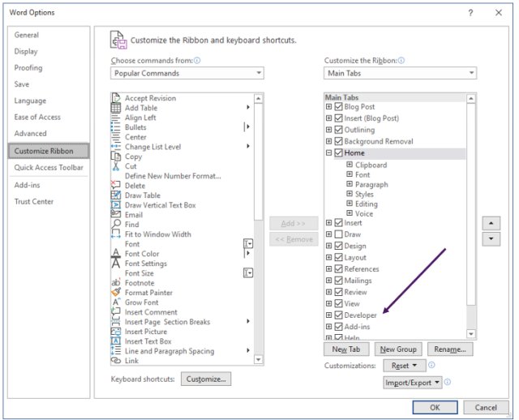Click the Change List Level icon
The width and height of the screenshot is (519, 420).
tap(116, 147)
